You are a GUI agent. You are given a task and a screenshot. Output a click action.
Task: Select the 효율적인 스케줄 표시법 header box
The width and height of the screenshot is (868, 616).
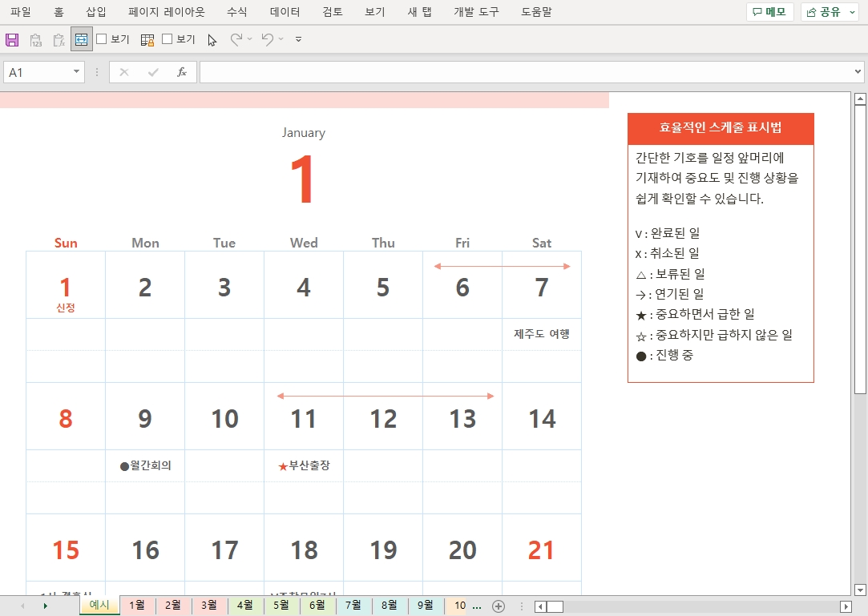721,128
